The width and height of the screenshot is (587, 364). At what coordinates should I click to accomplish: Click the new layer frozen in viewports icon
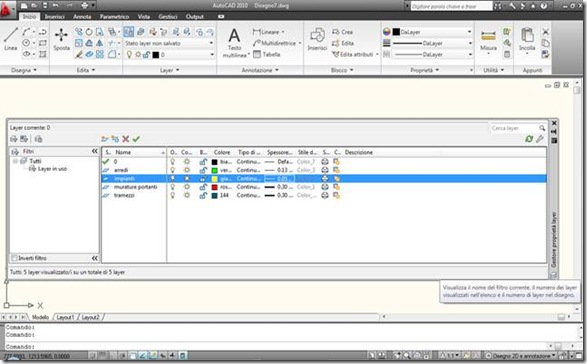(115, 139)
